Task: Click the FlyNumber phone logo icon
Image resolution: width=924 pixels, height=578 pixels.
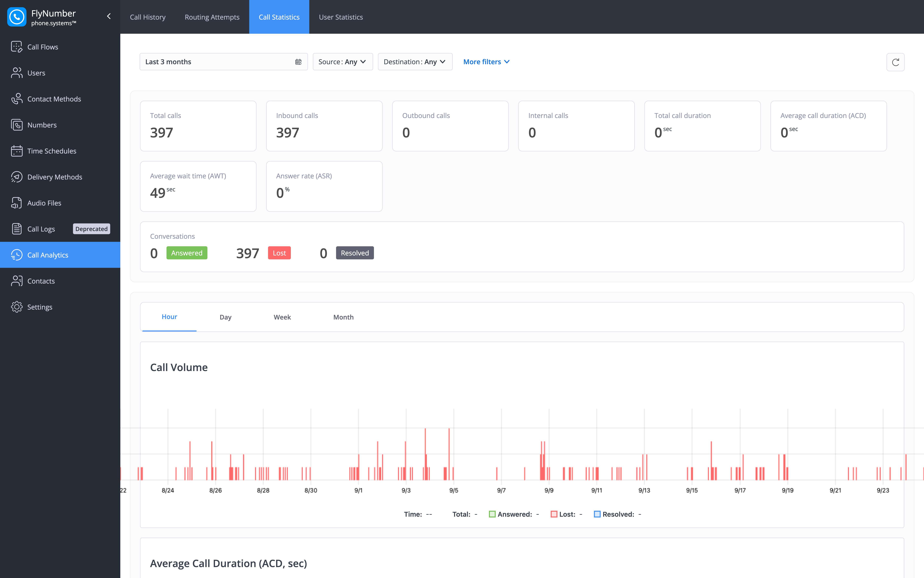Action: point(17,17)
